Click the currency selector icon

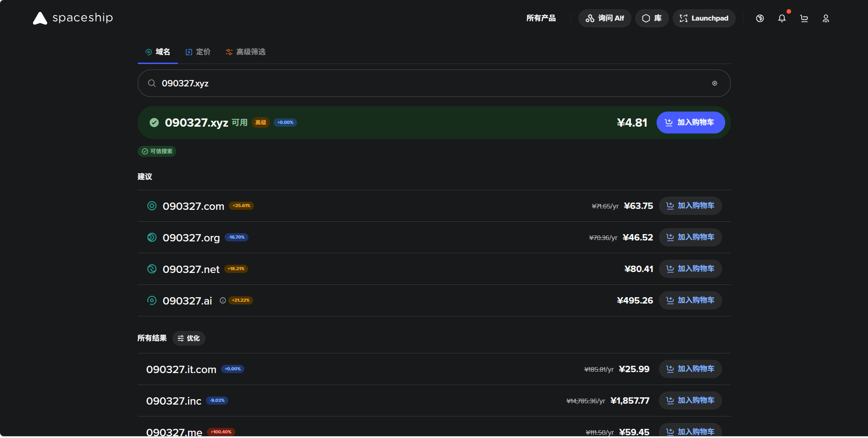[x=760, y=18]
